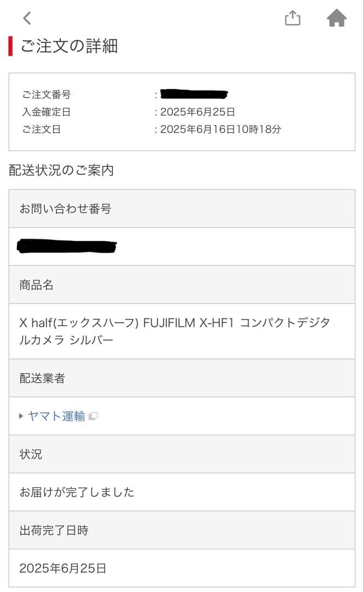Tap the home button to return to the storefront
Image resolution: width=364 pixels, height=592 pixels.
point(336,18)
